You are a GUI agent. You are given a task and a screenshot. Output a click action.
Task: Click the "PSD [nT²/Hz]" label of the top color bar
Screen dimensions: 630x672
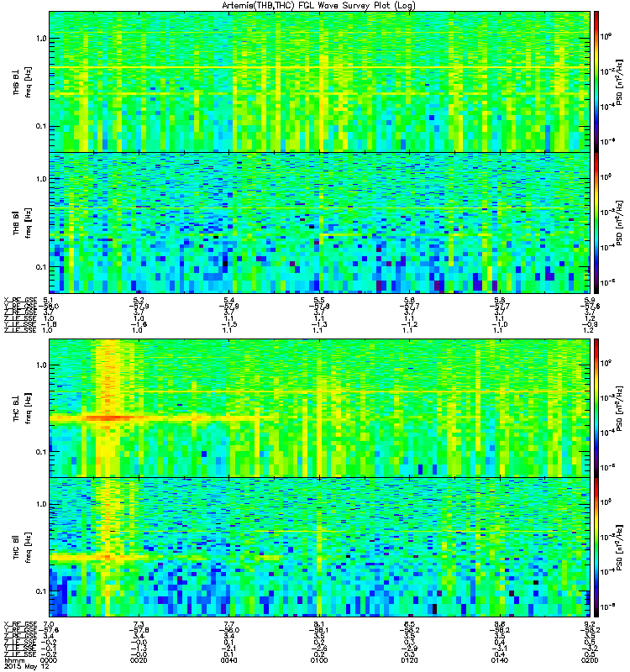(618, 81)
